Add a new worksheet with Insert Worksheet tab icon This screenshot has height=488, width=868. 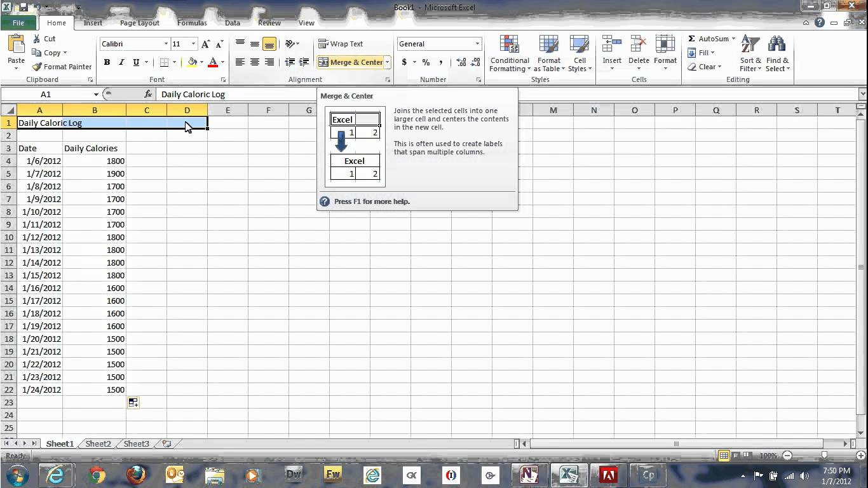[x=166, y=444]
